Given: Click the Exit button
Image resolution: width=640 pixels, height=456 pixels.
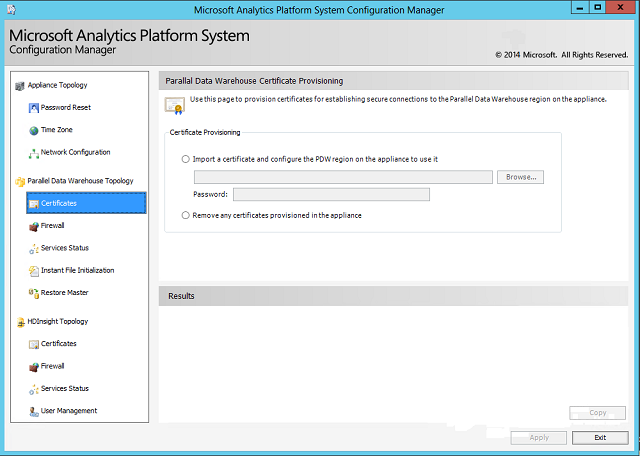Looking at the screenshot, I should pos(600,438).
